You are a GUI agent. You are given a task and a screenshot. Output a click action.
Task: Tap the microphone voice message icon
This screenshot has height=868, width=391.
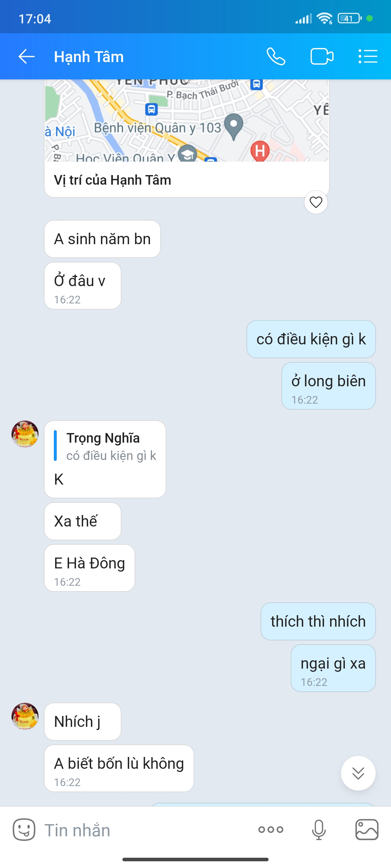pyautogui.click(x=319, y=830)
